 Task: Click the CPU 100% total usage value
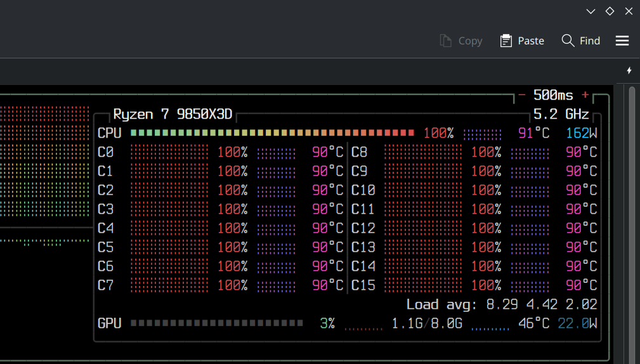coord(439,133)
